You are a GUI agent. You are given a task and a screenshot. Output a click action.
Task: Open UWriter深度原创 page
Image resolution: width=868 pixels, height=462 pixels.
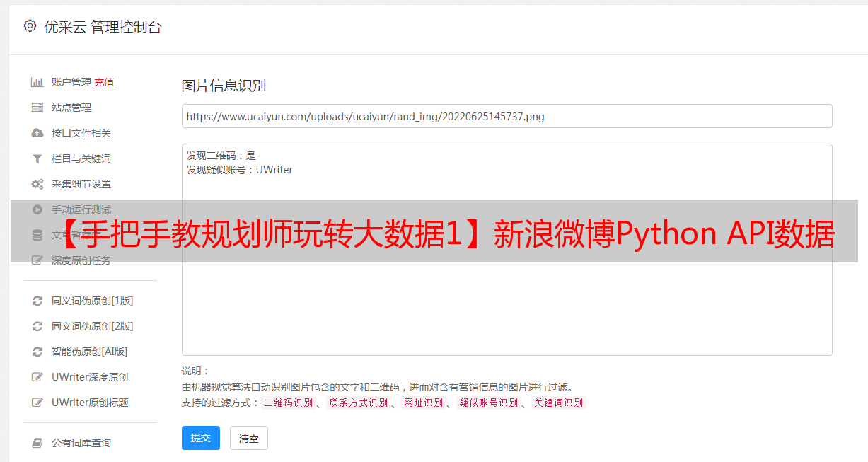point(90,377)
